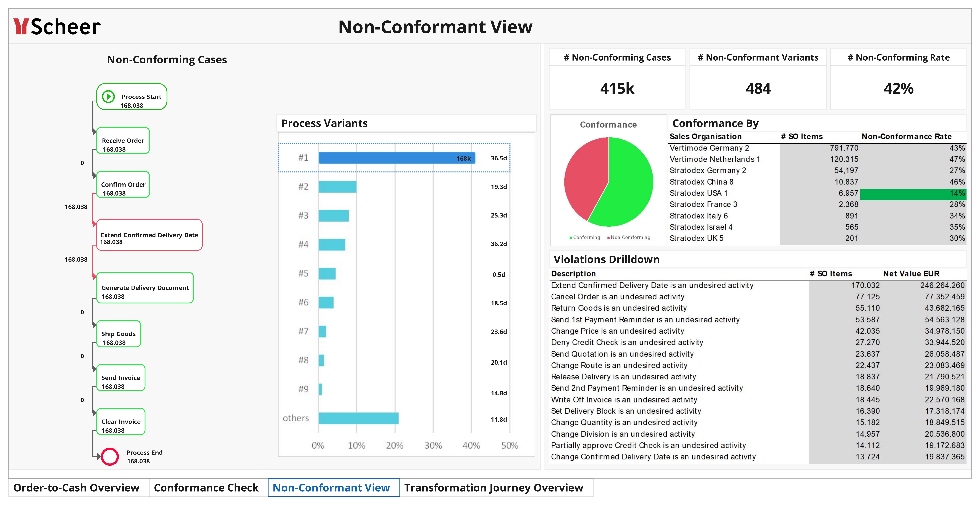Click the Process Start node
This screenshot has width=980, height=505.
132,97
